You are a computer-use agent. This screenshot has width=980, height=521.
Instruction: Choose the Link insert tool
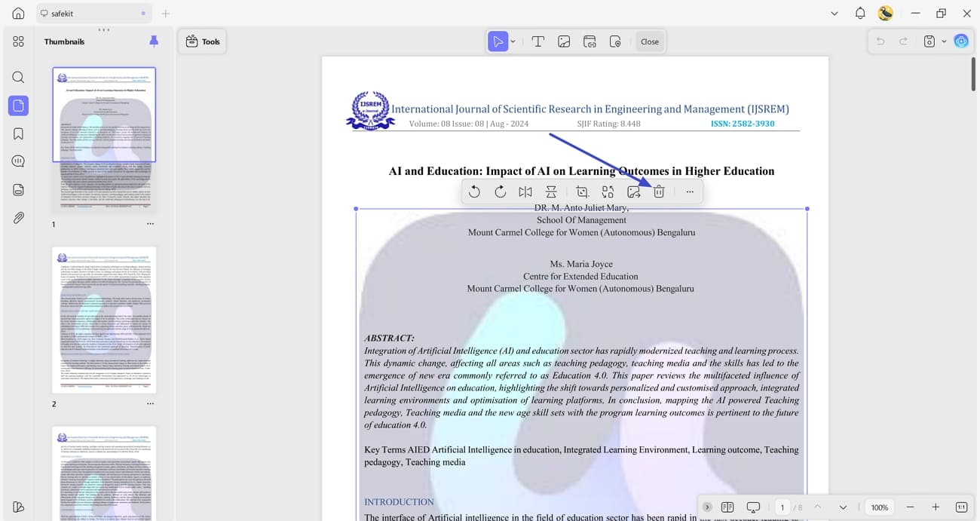click(590, 41)
